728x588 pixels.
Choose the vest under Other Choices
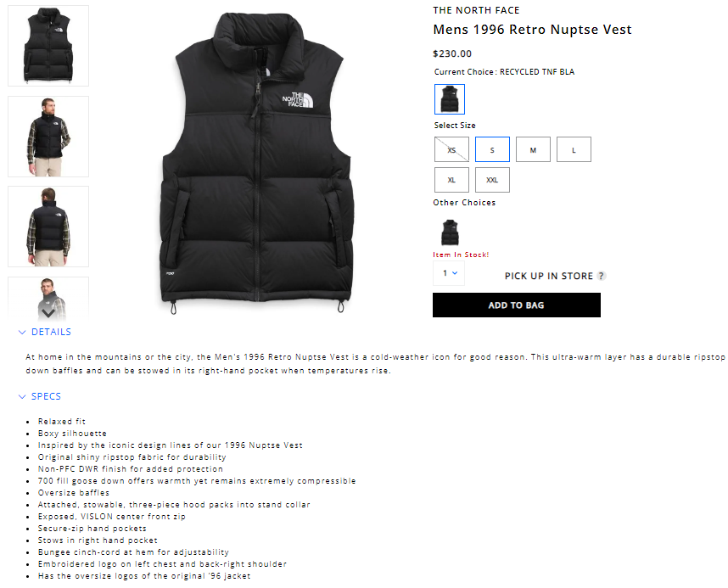(x=450, y=232)
